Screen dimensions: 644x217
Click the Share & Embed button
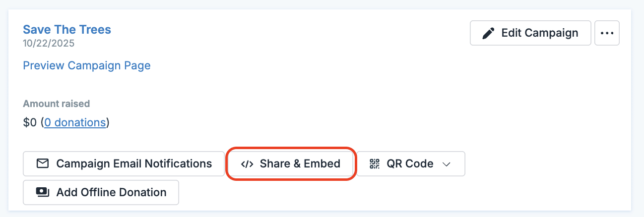coord(291,164)
